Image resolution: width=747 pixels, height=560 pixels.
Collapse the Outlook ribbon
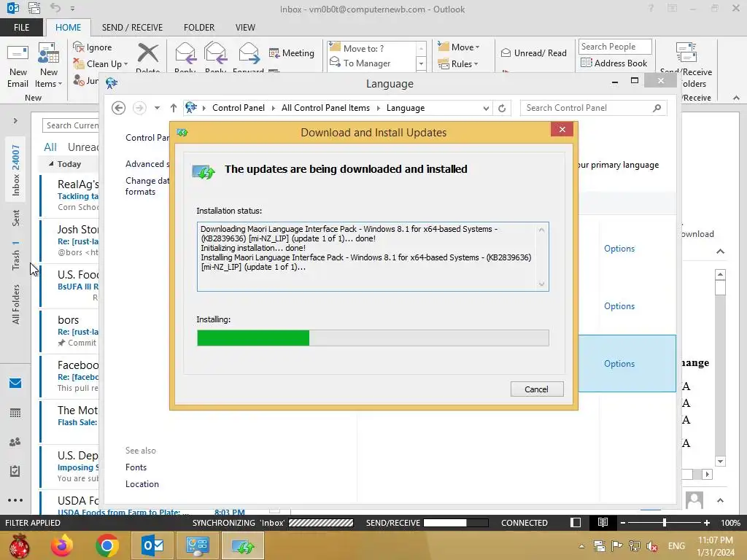737,98
